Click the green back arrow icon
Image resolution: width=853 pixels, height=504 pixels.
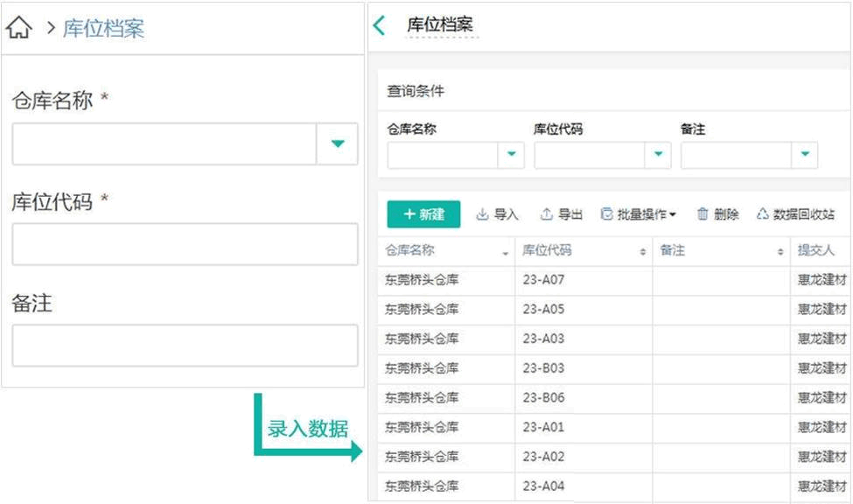(x=379, y=25)
